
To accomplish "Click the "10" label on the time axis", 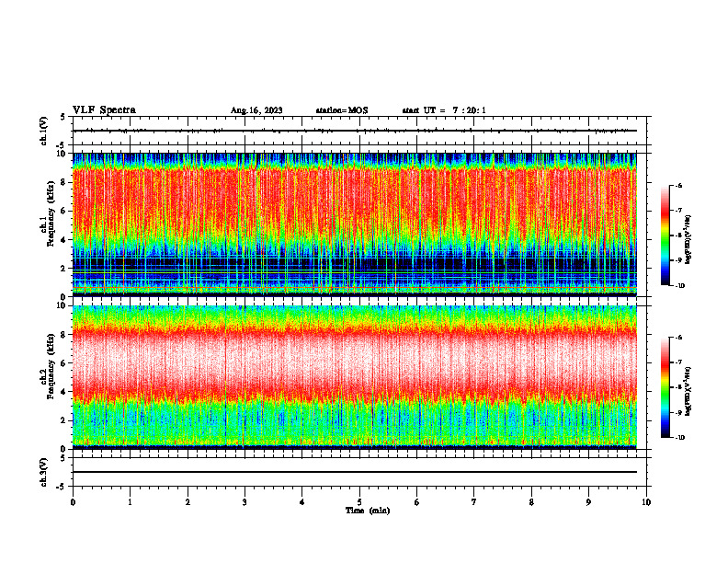I will (646, 502).
